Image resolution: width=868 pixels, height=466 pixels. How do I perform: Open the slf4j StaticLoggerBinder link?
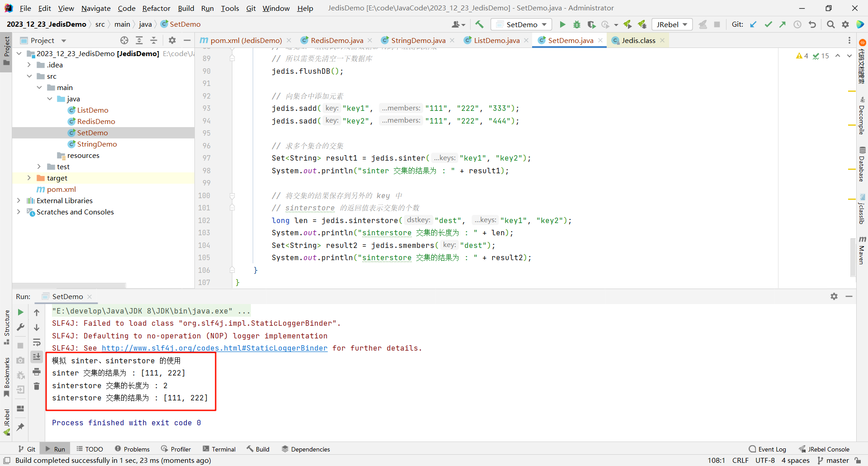point(214,348)
